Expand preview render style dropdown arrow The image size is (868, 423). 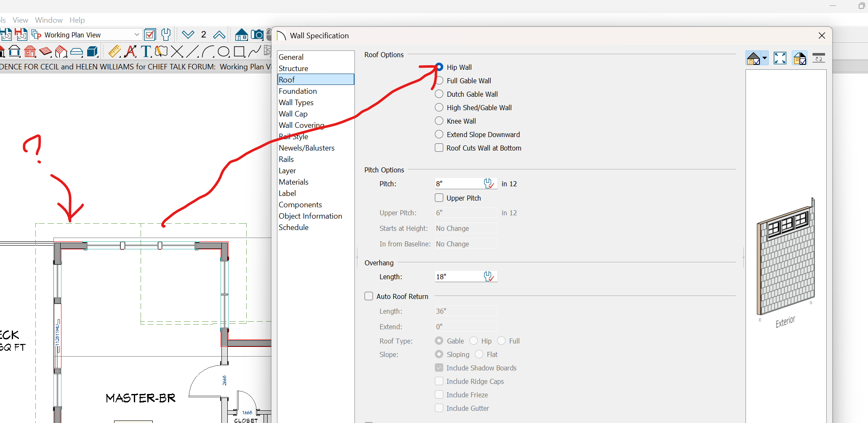pyautogui.click(x=764, y=58)
